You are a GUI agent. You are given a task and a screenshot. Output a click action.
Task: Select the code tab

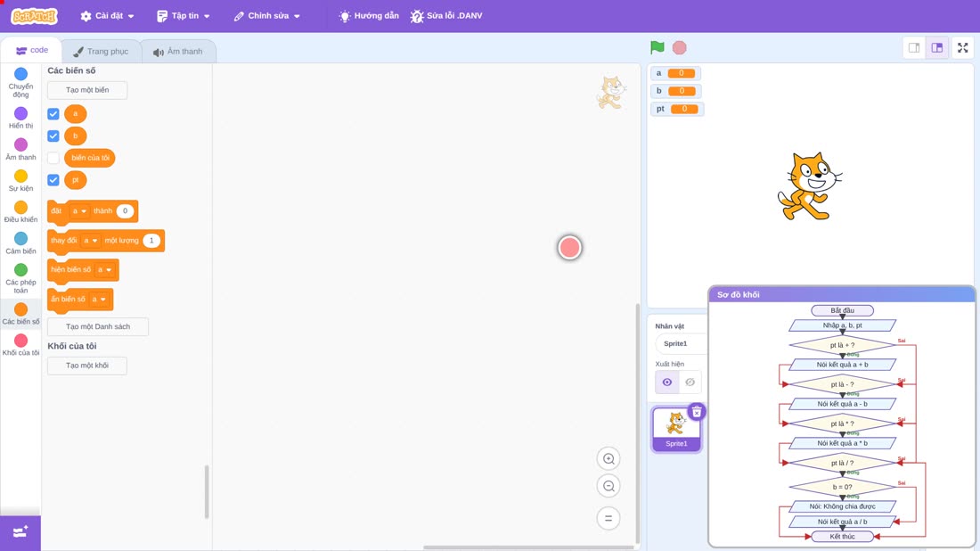(32, 50)
